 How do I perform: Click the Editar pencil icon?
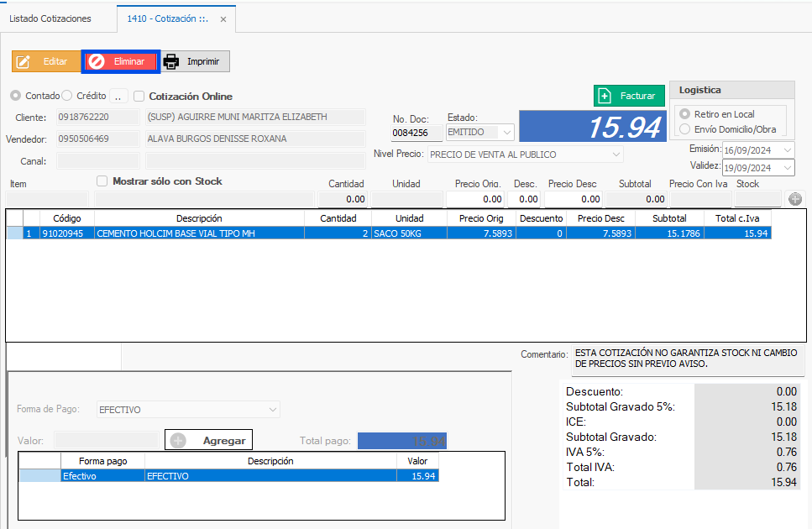24,61
